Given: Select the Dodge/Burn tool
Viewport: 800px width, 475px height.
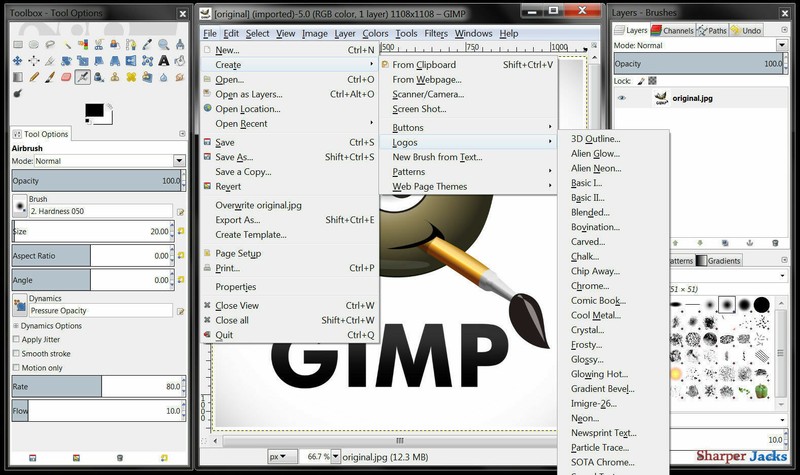Looking at the screenshot, I should click(18, 93).
